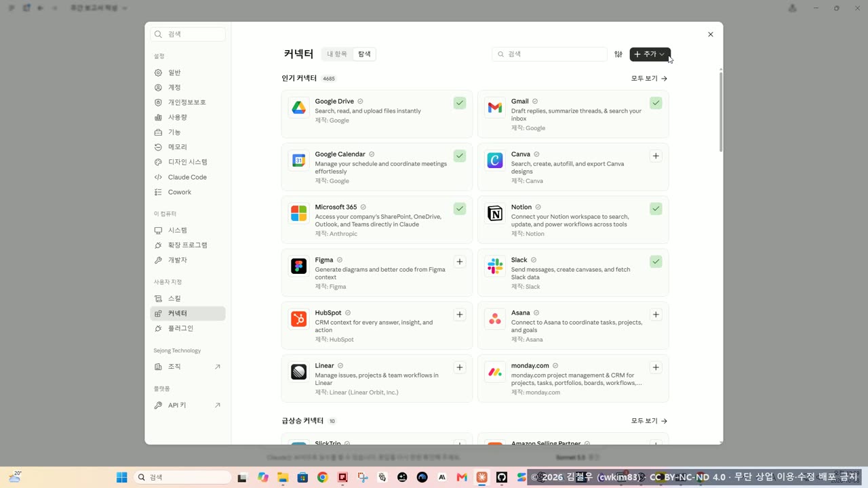Click 모두 보기 for 인기 커넥터
Viewport: 868px width, 488px height.
pos(649,79)
